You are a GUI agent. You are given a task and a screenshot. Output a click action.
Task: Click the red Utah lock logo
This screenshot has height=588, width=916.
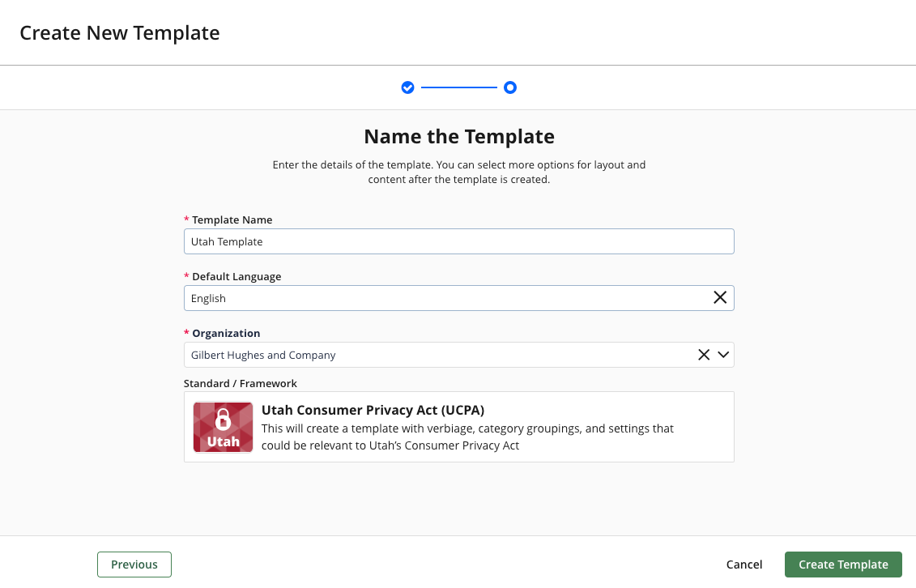[x=223, y=427]
